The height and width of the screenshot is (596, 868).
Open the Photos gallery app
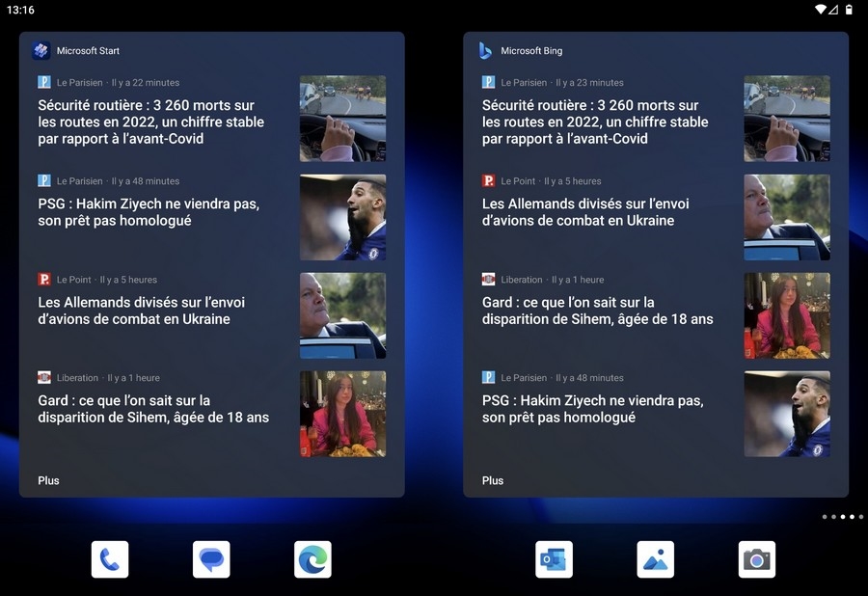[x=656, y=559]
